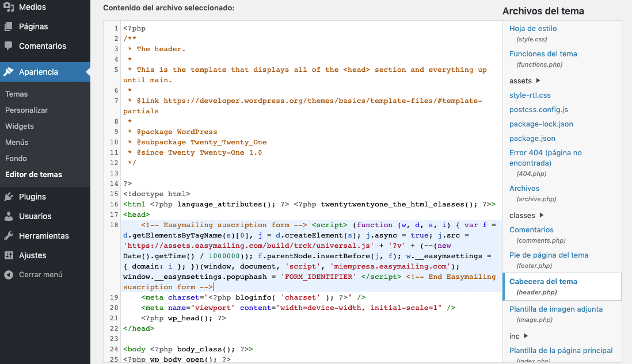632x364 pixels.
Task: Open Comentarios comments.php theme file
Action: coord(531,230)
